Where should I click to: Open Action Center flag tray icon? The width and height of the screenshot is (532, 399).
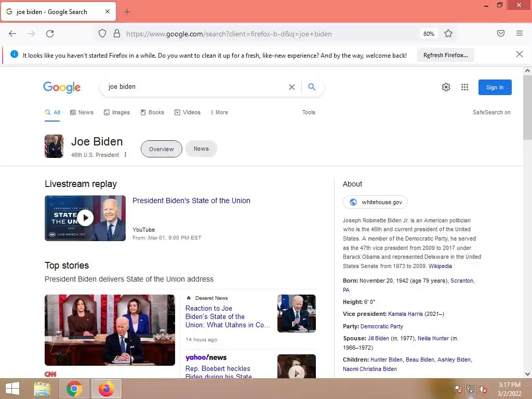(x=458, y=389)
